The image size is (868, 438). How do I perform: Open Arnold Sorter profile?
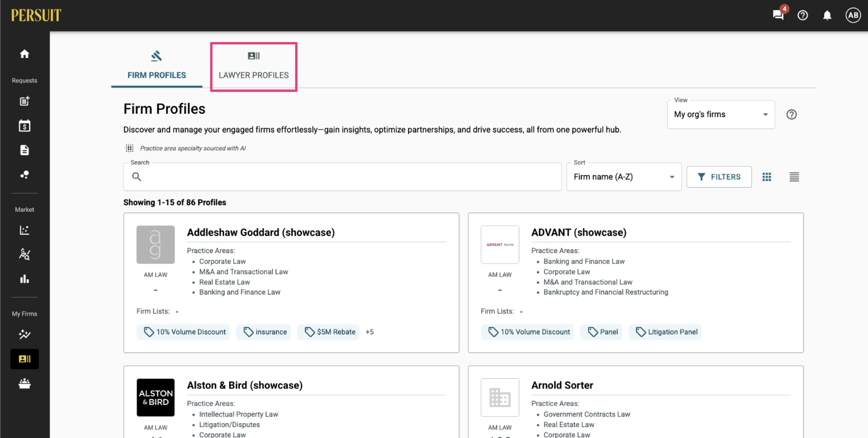562,386
